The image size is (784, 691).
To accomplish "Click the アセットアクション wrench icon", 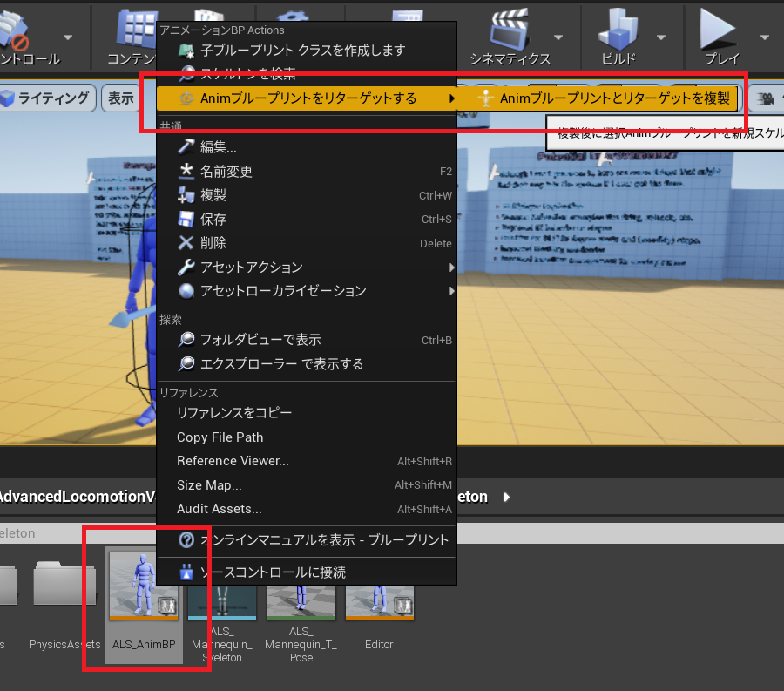I will pos(186,267).
